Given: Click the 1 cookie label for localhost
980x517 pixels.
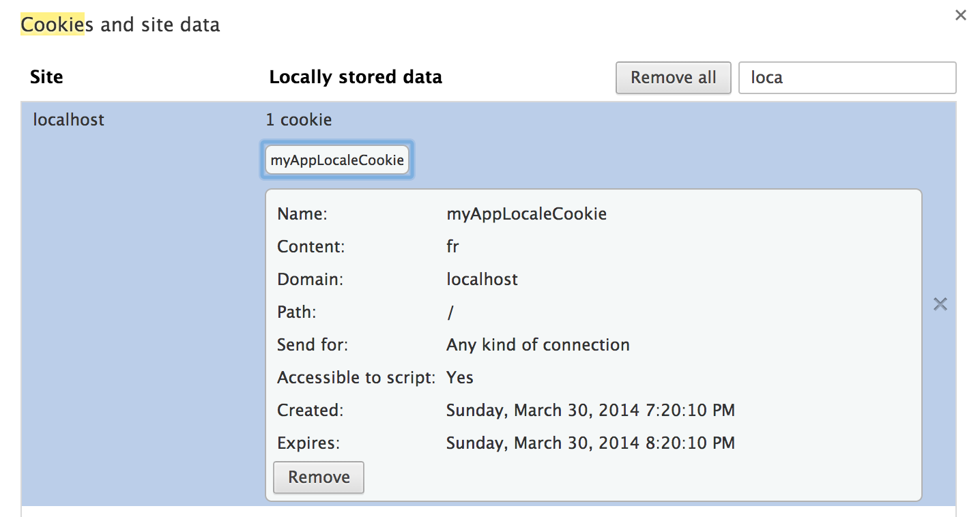Looking at the screenshot, I should pos(298,119).
